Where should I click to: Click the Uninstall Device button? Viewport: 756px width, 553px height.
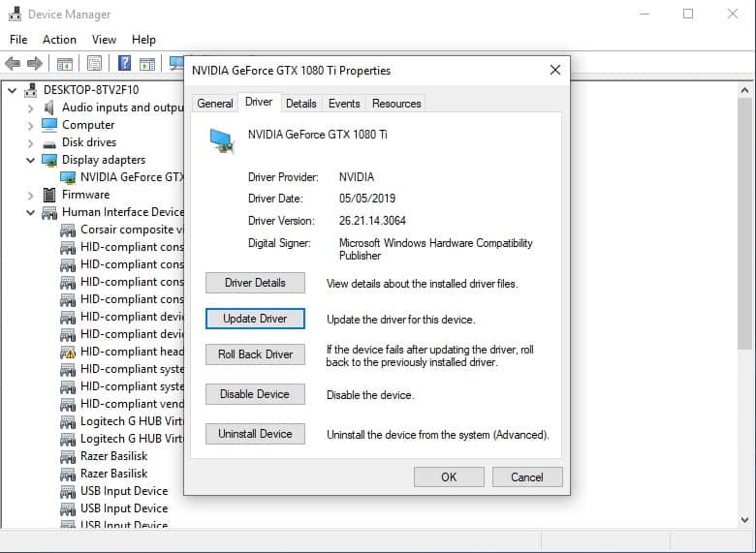pyautogui.click(x=255, y=434)
